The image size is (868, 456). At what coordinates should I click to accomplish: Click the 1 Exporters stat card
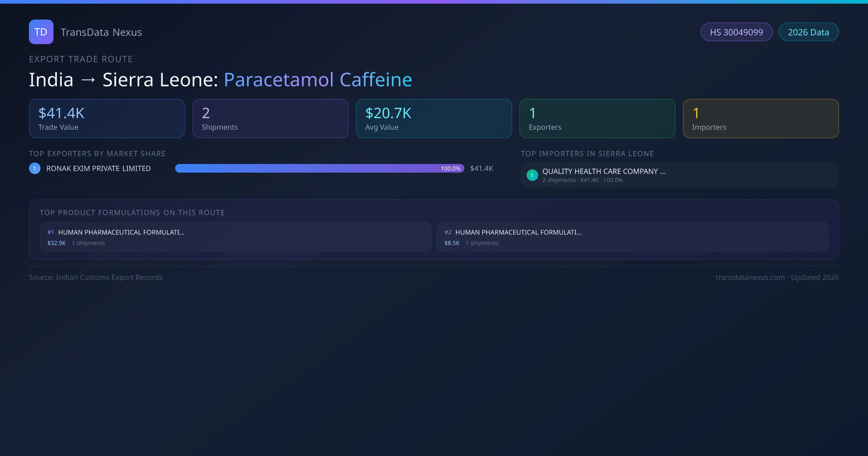pyautogui.click(x=597, y=119)
